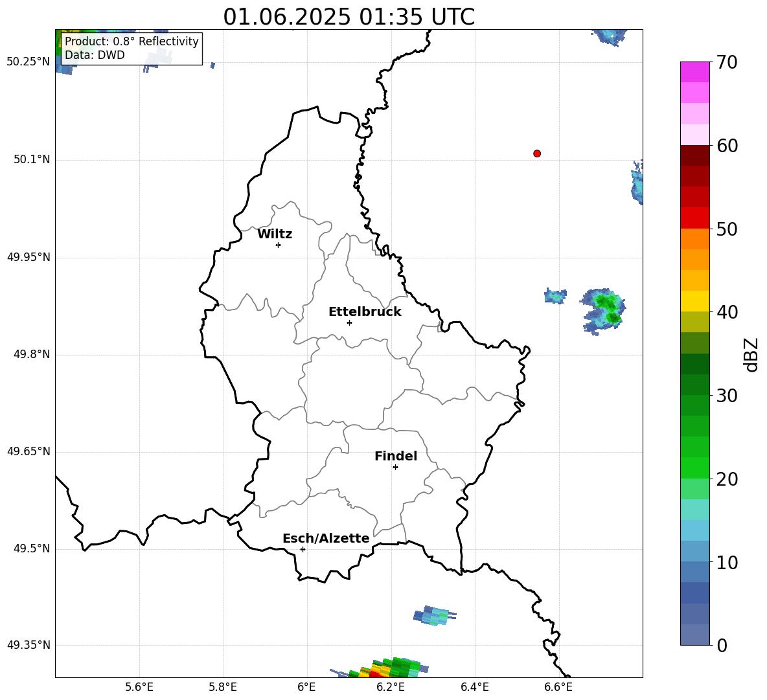
Task: Click the 40 value on the colorbar
Action: (x=727, y=312)
